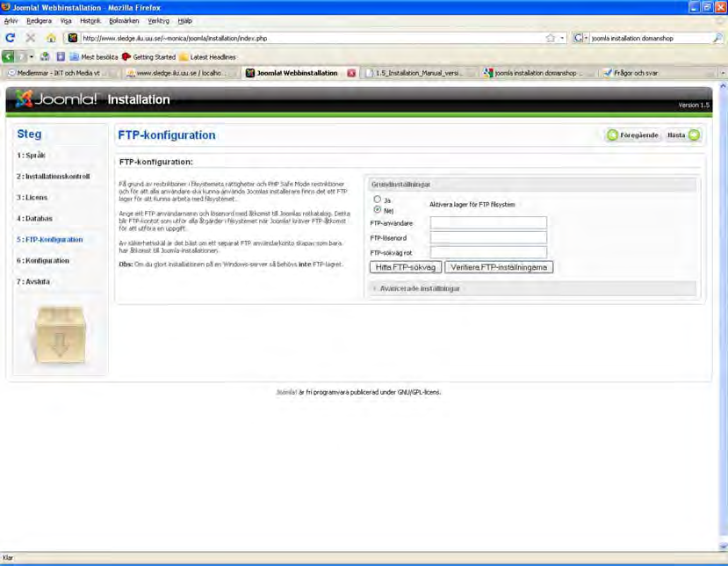This screenshot has height=566, width=728.
Task: Click the Nästa button label
Action: (x=676, y=135)
